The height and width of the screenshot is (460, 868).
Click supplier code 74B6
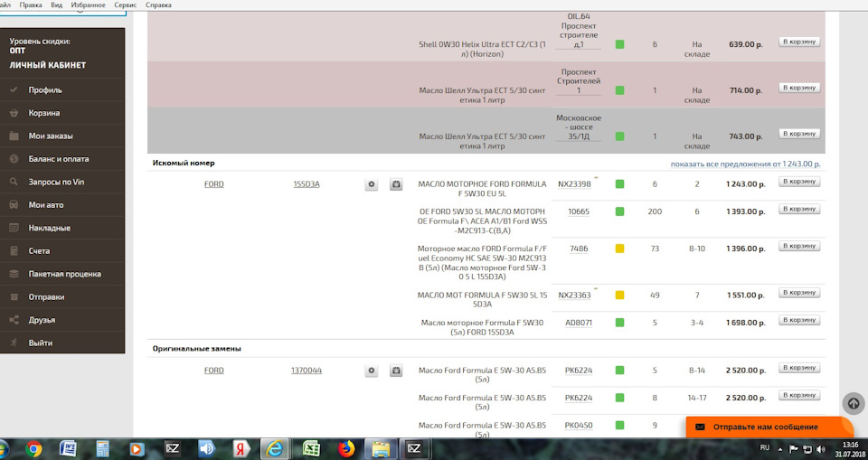[x=579, y=249]
